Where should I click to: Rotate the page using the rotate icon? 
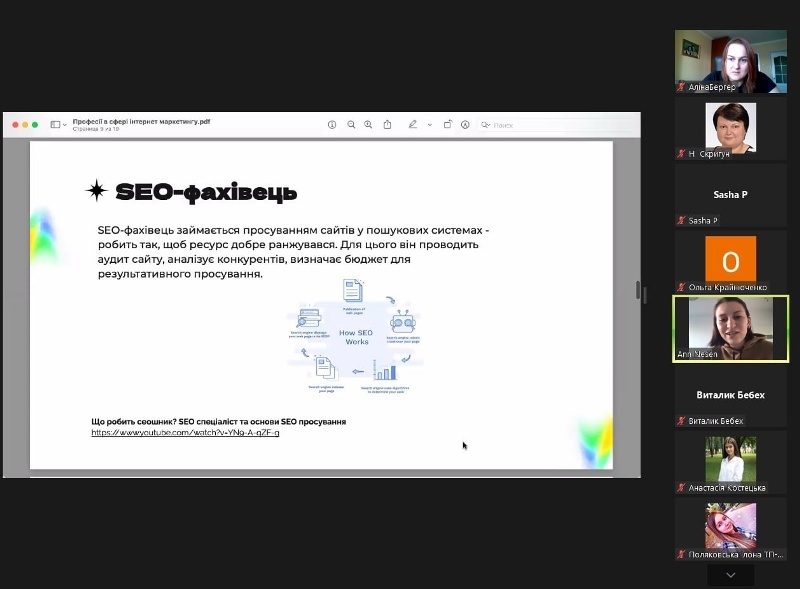pos(447,124)
